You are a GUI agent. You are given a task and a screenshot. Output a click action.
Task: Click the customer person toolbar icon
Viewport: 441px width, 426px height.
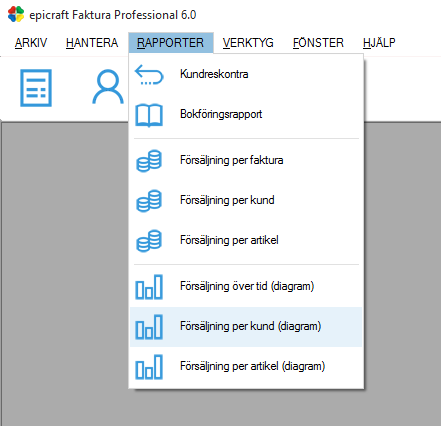[108, 87]
